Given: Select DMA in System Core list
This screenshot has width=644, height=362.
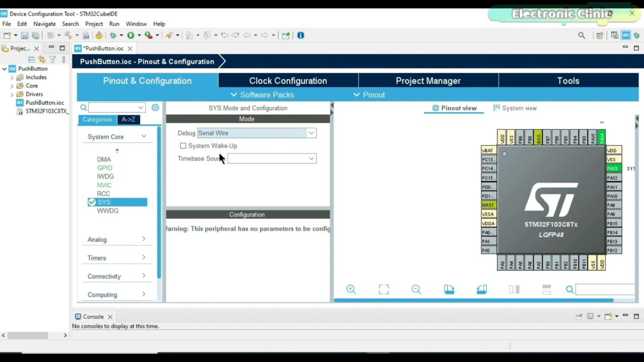Looking at the screenshot, I should pos(104,159).
